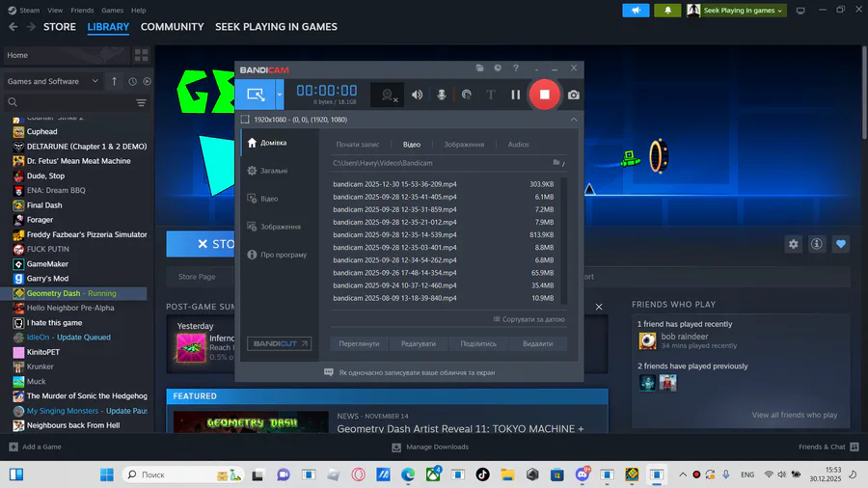Pause the Bandicam recording
The height and width of the screenshot is (488, 868).
pos(515,95)
